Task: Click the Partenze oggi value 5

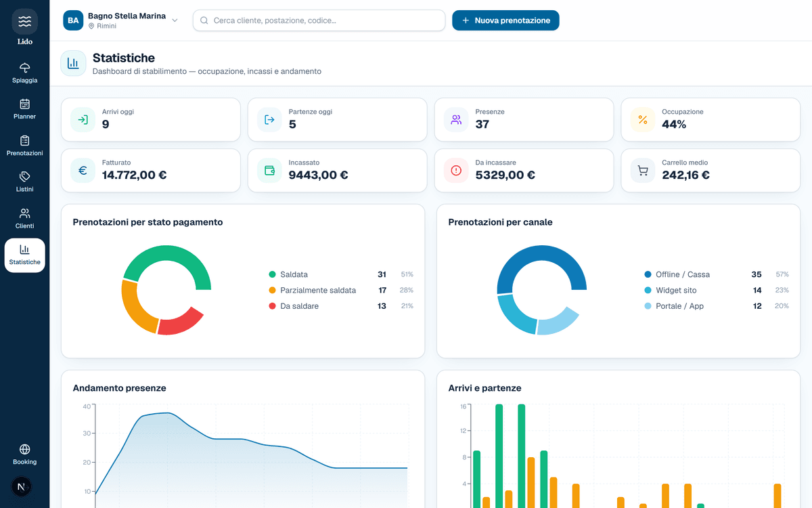Action: click(292, 125)
